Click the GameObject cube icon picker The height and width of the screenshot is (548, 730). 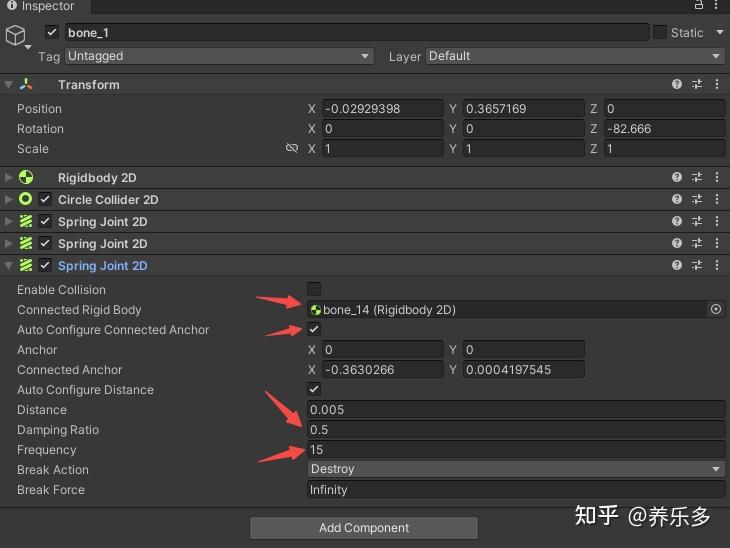16,35
